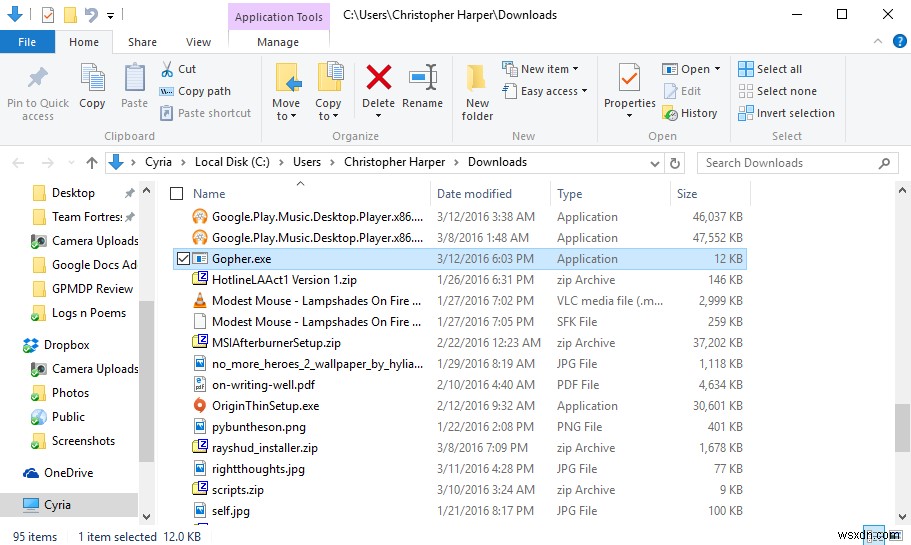
Task: Switch to the Home tab
Action: click(x=84, y=42)
